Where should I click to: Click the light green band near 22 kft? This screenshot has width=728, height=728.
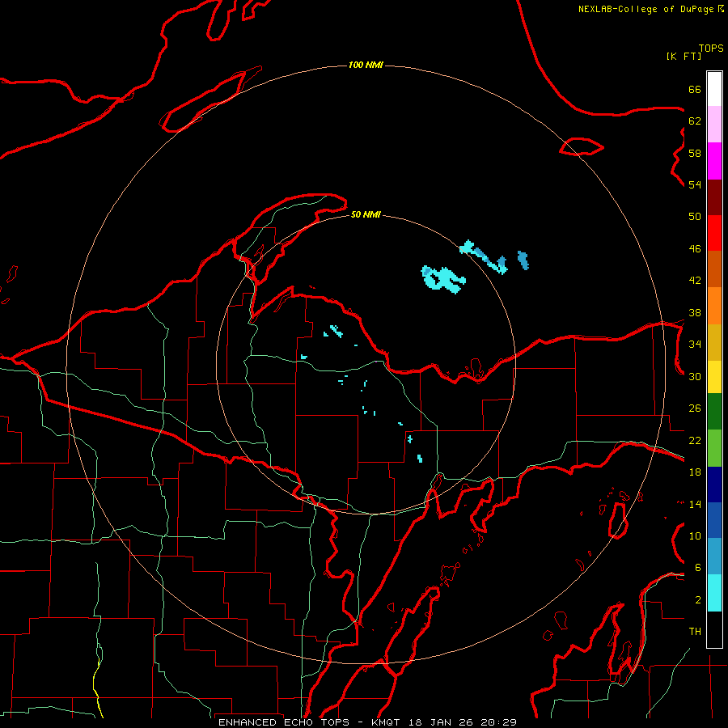[714, 448]
